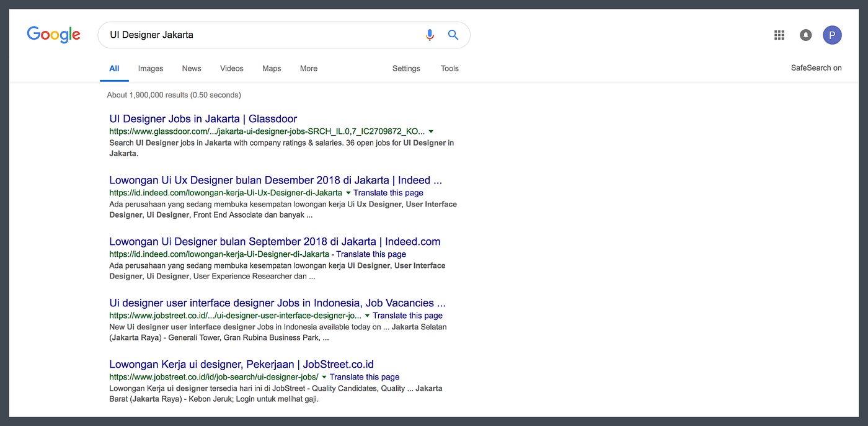Translate jobstreet user-interface-designer page

407,316
